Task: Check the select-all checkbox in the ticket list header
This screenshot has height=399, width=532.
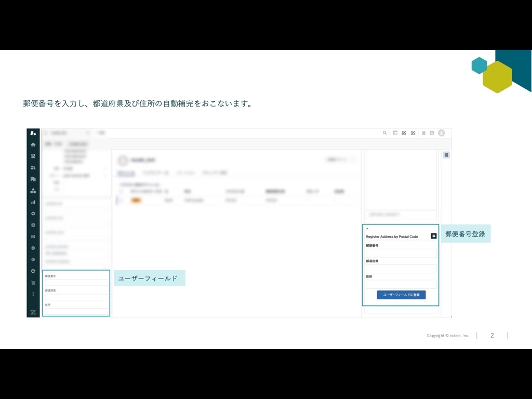Action: [121, 190]
